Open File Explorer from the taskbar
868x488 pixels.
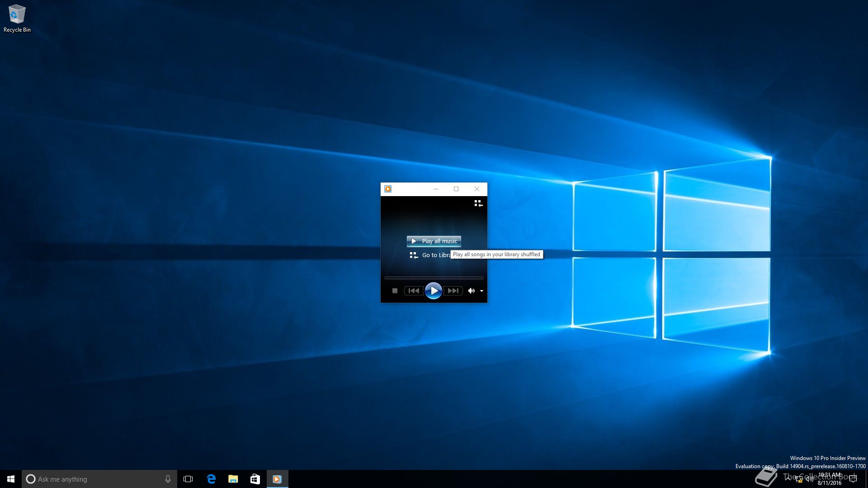[233, 479]
